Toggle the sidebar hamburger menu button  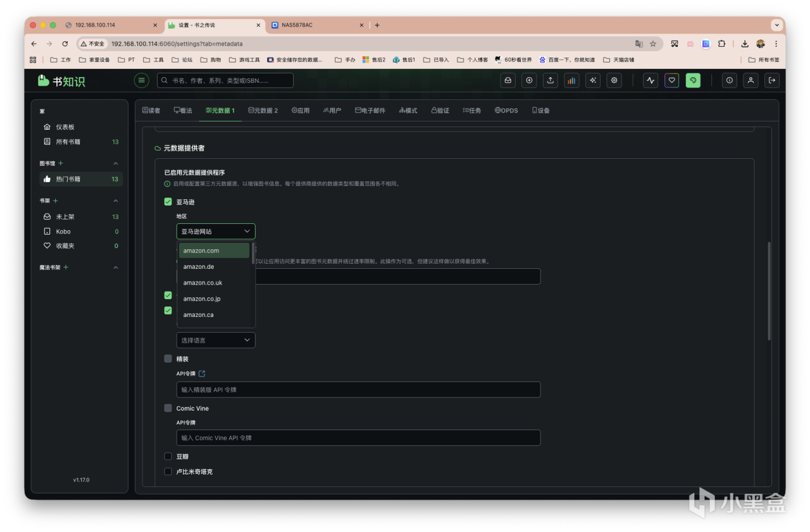[142, 80]
